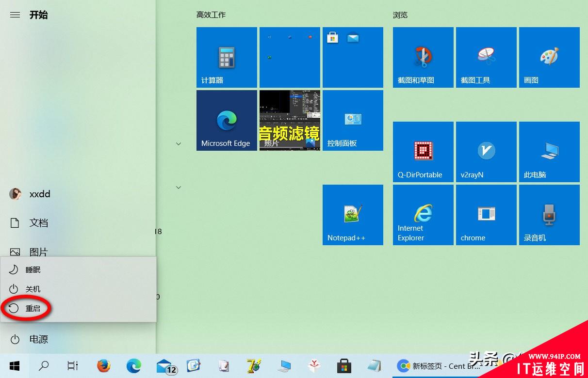Open the Notepad icon on the taskbar
The width and height of the screenshot is (588, 378).
pos(374,366)
